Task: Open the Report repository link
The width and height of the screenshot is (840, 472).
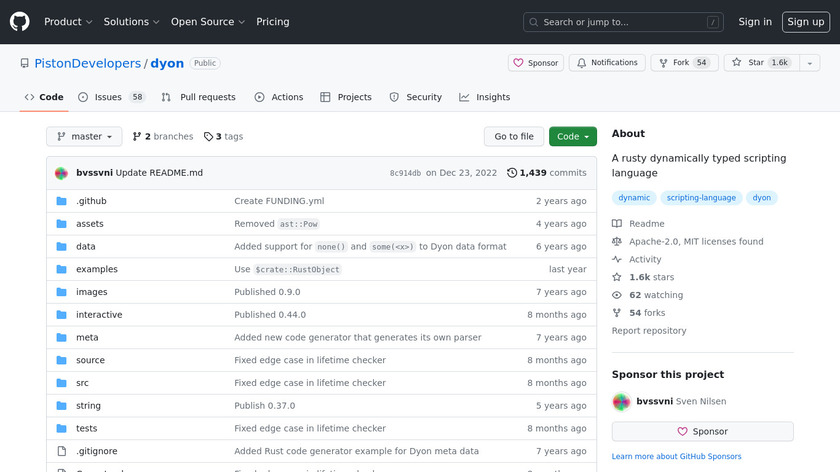Action: 649,330
